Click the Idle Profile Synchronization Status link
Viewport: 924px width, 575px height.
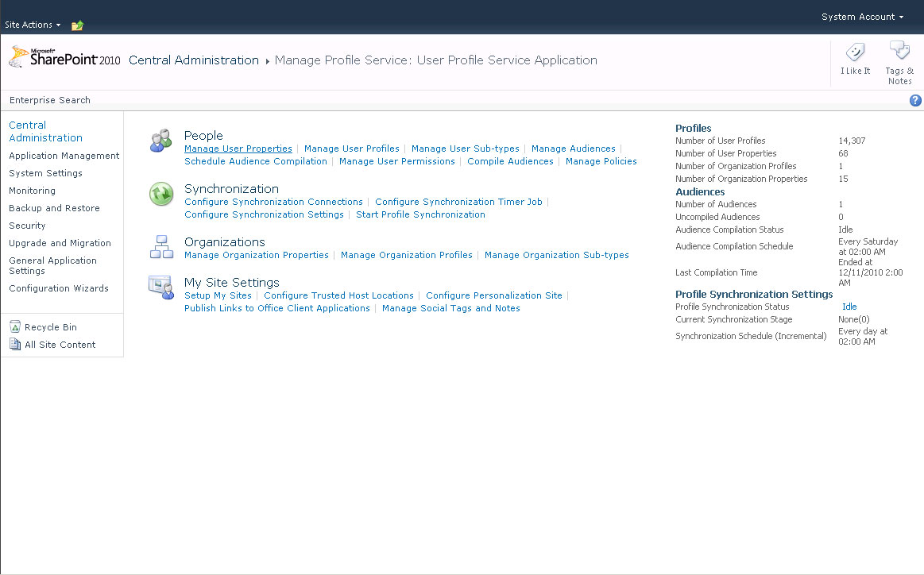849,307
